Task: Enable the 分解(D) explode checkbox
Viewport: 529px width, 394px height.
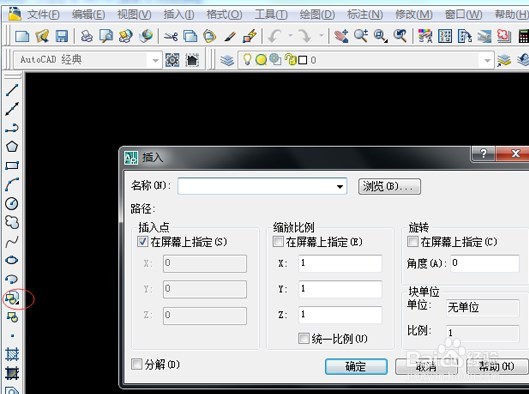Action: pos(137,364)
